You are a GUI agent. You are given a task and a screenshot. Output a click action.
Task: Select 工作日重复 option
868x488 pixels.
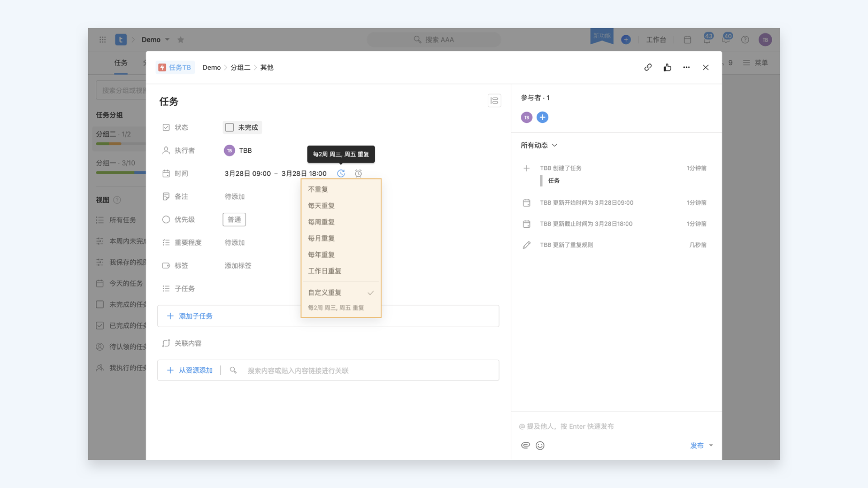point(341,271)
